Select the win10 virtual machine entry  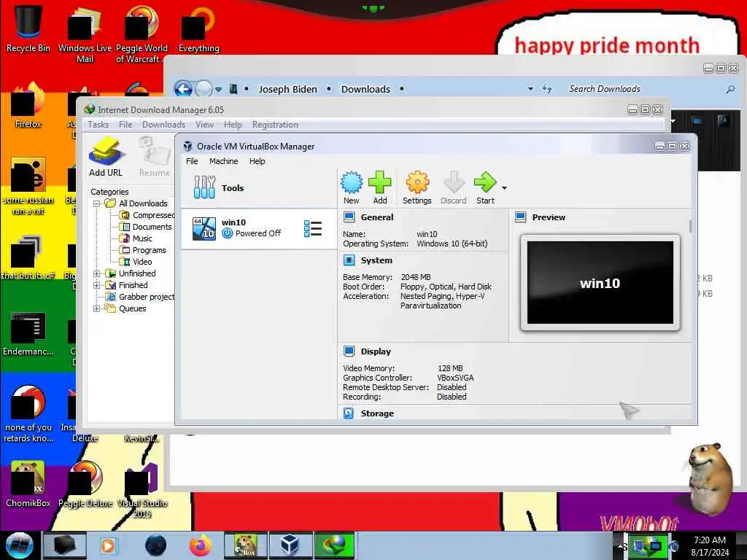[x=259, y=228]
